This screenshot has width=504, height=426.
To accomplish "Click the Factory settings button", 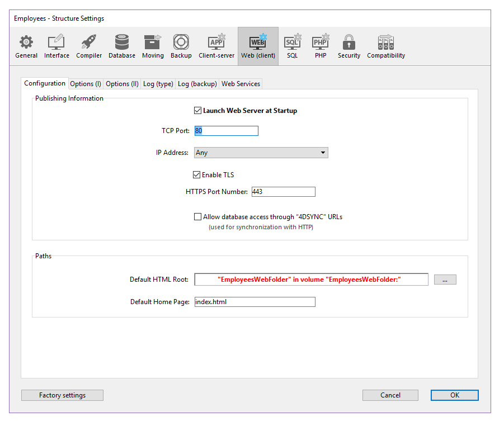I will pos(62,395).
